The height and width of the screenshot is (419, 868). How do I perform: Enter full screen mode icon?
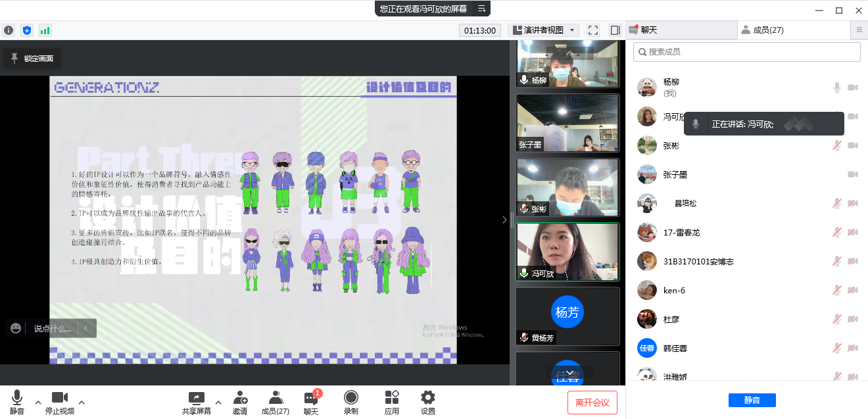point(593,30)
